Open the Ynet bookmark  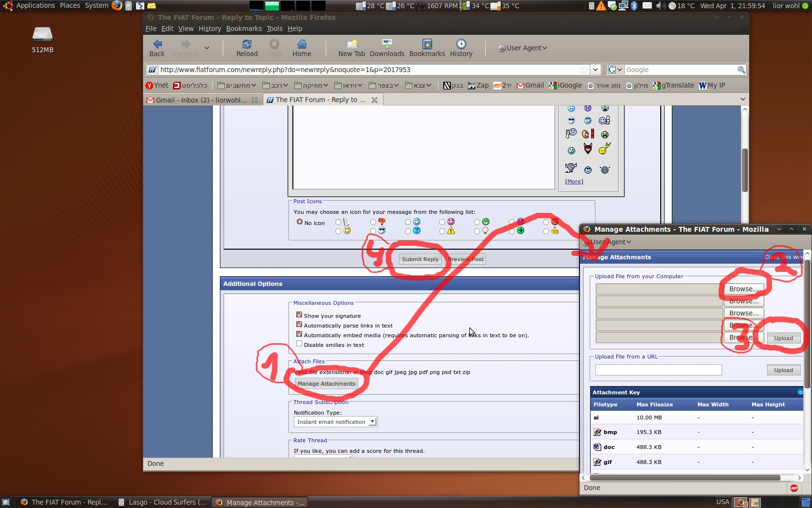click(x=157, y=85)
